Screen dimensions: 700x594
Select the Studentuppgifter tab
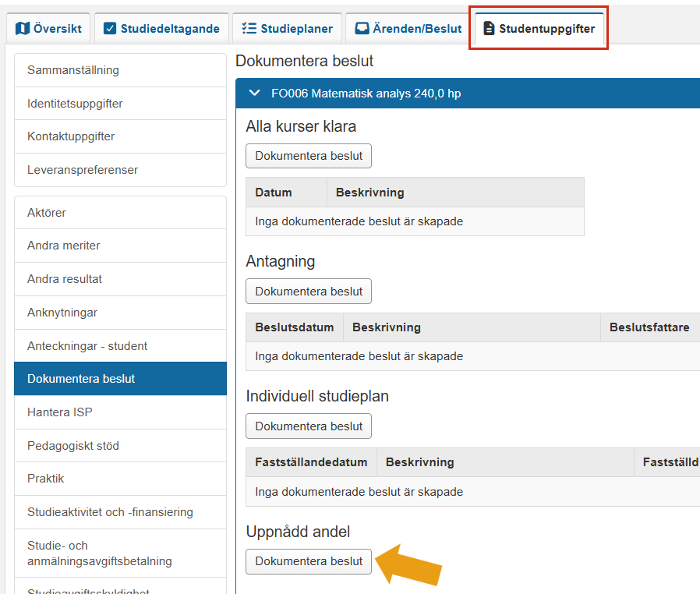pos(539,29)
